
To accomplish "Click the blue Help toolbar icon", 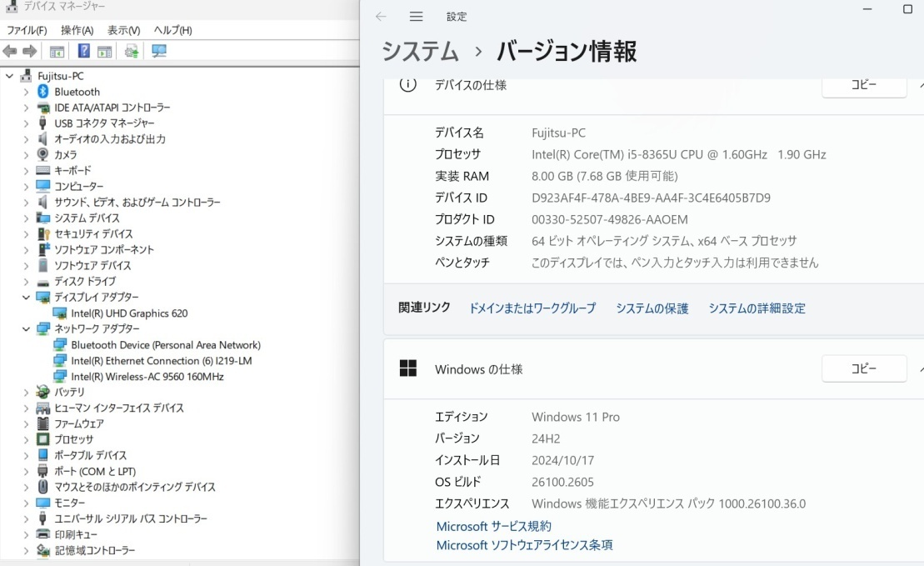I will point(84,52).
